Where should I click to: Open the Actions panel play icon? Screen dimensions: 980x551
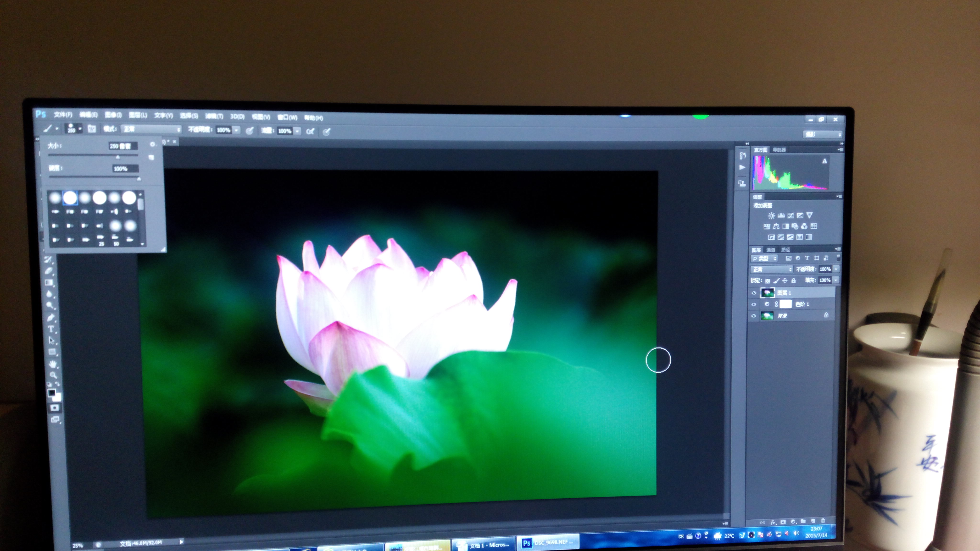[742, 167]
